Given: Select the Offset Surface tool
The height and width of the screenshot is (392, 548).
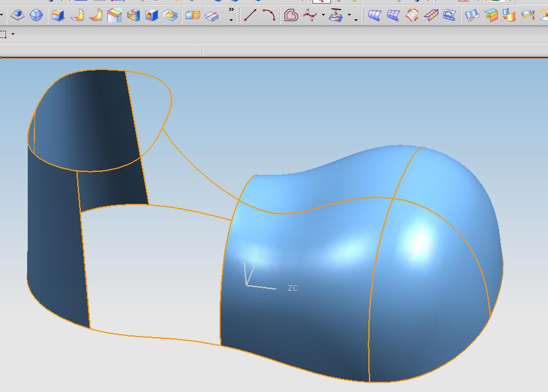Looking at the screenshot, I should click(509, 16).
